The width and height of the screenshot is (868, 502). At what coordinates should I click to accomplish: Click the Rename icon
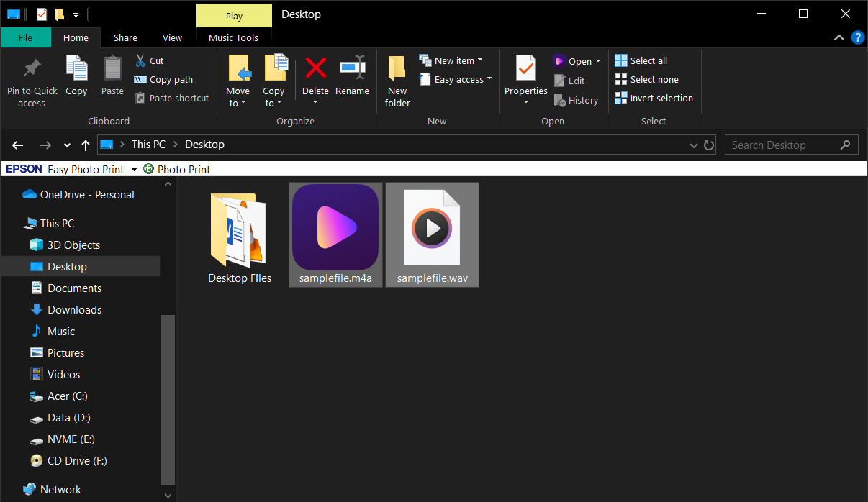pyautogui.click(x=352, y=76)
